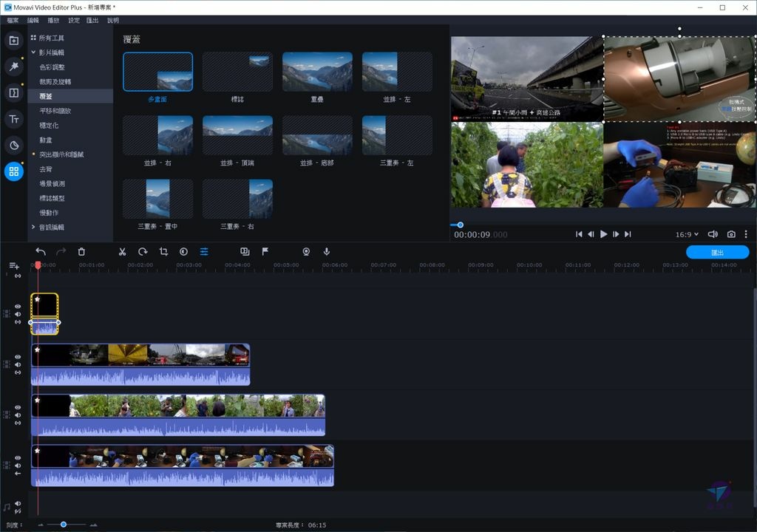Image resolution: width=757 pixels, height=532 pixels.
Task: Mute the top overlay track with short clip
Action: point(18,314)
